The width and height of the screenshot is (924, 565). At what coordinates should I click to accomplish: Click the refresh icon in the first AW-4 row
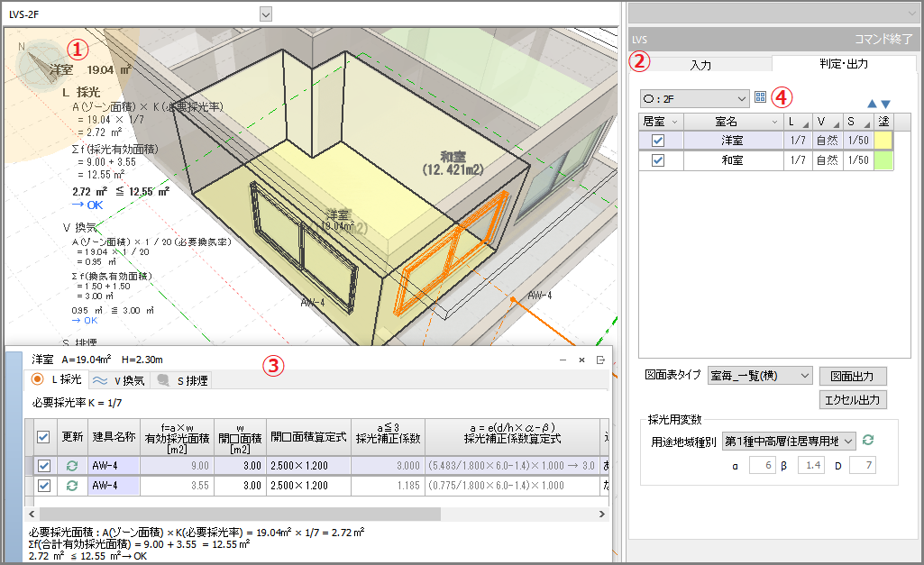73,466
